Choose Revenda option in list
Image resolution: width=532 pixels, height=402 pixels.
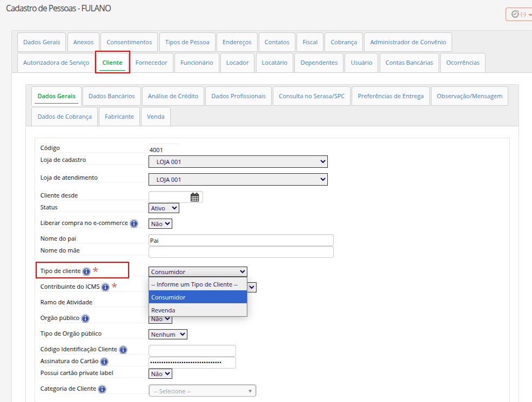pyautogui.click(x=198, y=310)
